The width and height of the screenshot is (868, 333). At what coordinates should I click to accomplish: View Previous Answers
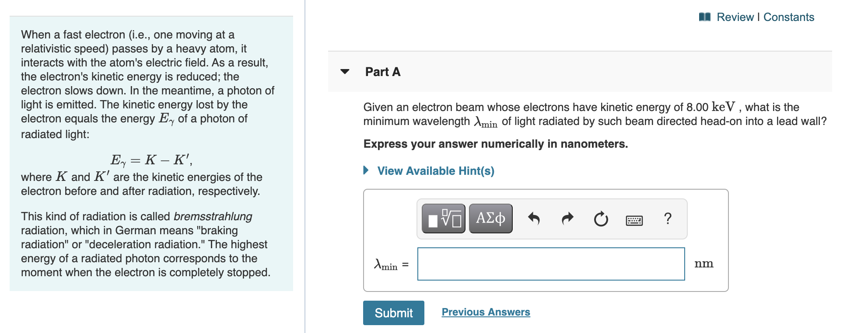point(486,312)
